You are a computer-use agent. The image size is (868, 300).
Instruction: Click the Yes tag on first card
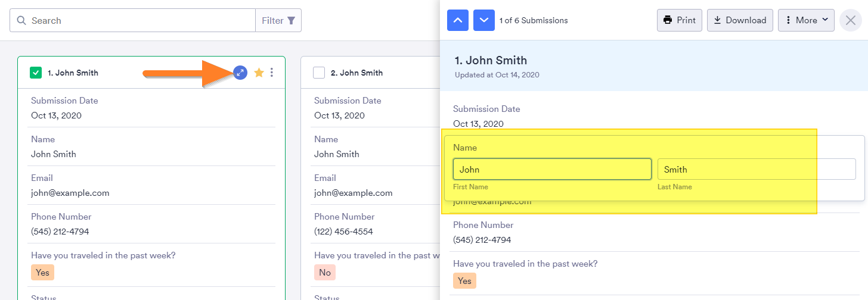(x=42, y=273)
